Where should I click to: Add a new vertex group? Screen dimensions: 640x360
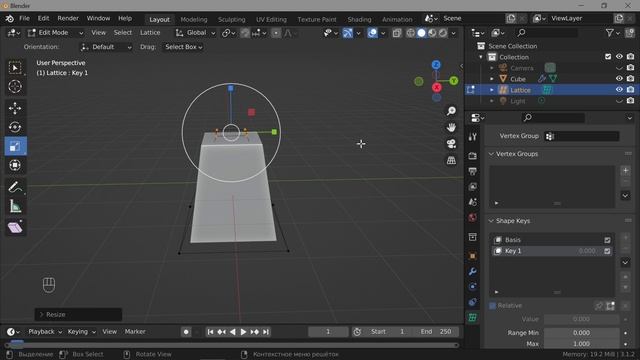(x=625, y=171)
